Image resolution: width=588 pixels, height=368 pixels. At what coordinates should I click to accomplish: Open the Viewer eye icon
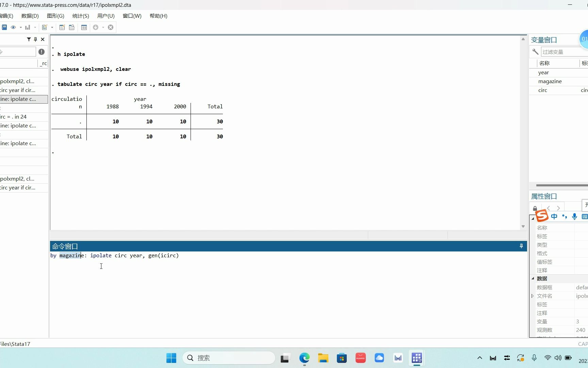tap(13, 27)
